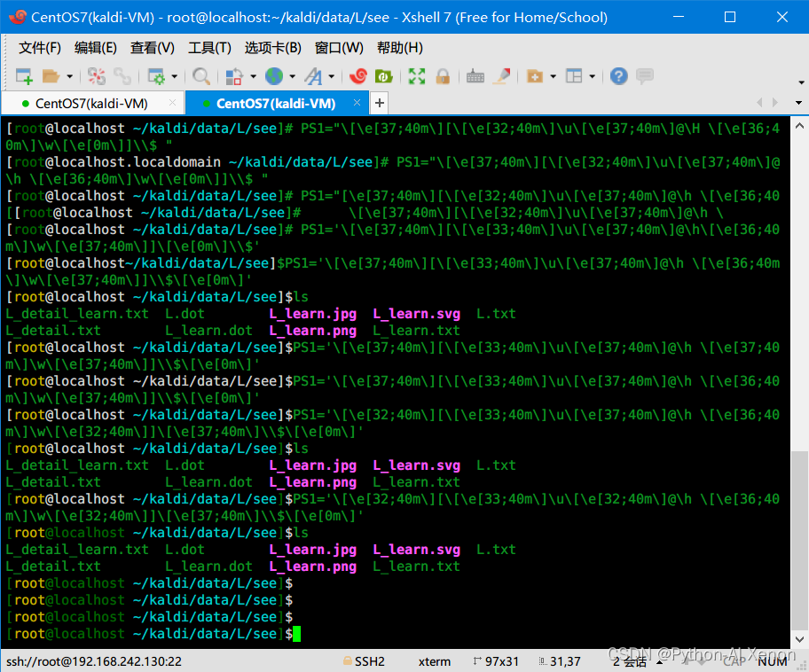Click the NUM status indicator
This screenshot has width=809, height=672.
pyautogui.click(x=773, y=661)
